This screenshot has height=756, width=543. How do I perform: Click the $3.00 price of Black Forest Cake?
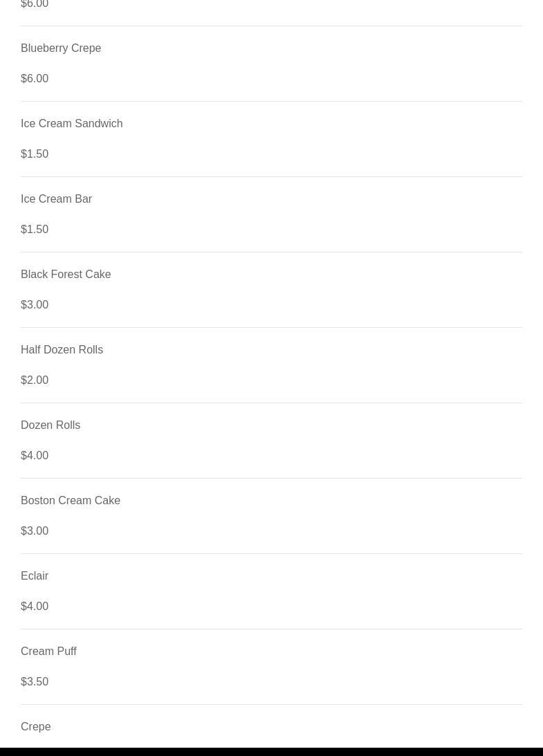click(x=35, y=305)
